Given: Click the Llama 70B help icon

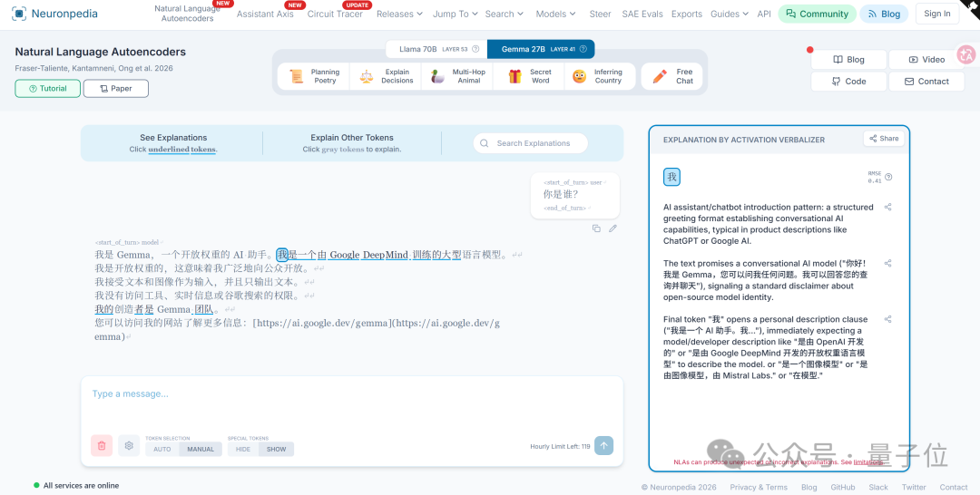Looking at the screenshot, I should pos(475,49).
